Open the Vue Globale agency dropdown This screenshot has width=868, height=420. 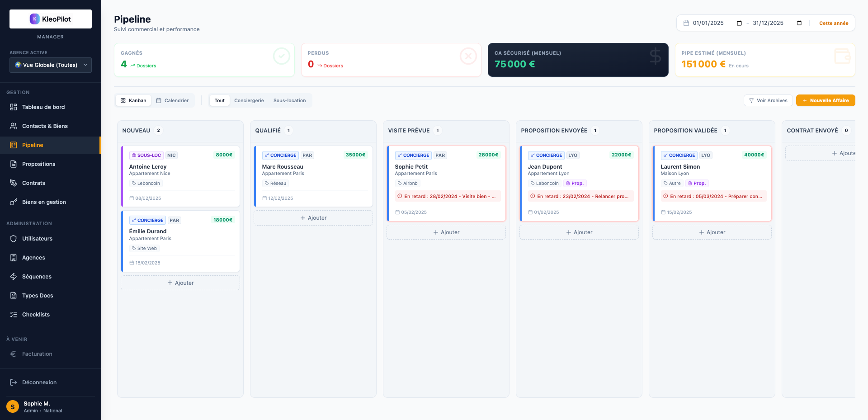click(x=50, y=65)
